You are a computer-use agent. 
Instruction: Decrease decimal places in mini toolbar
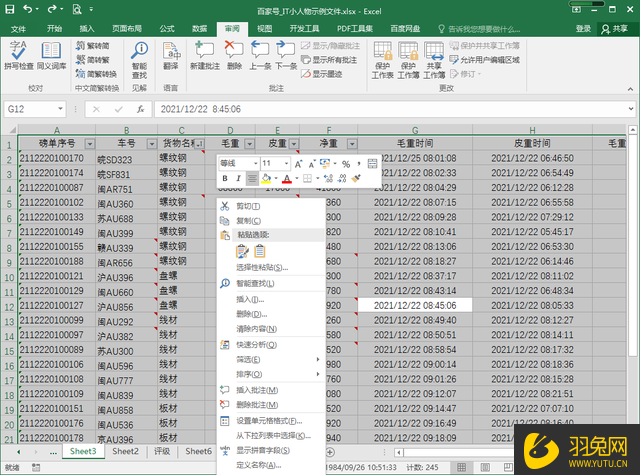(x=342, y=178)
